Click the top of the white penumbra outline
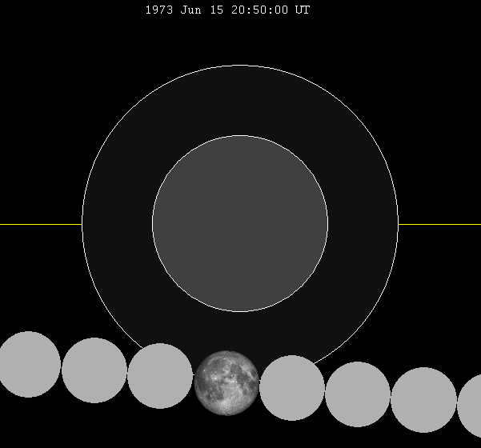The height and width of the screenshot is (448, 481). pos(240,66)
